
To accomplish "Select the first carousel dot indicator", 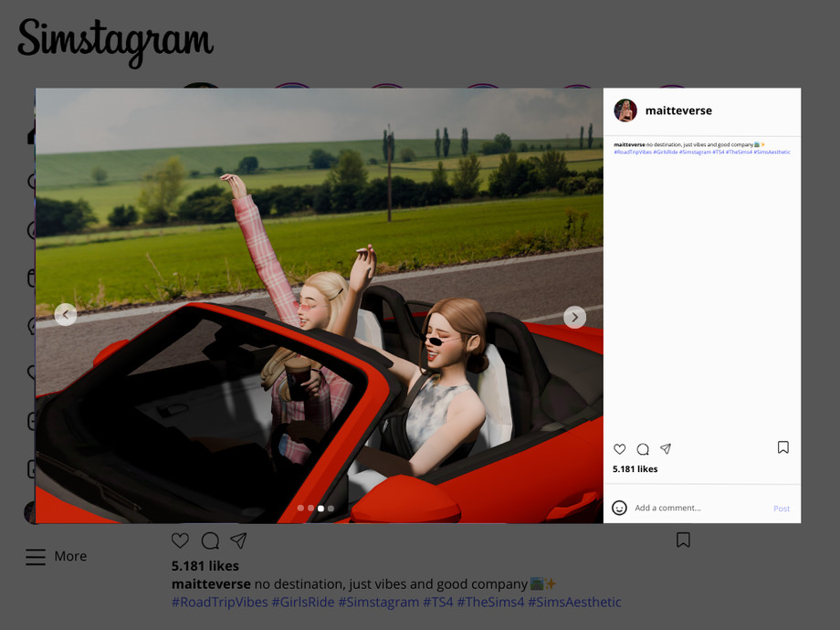I will point(300,508).
